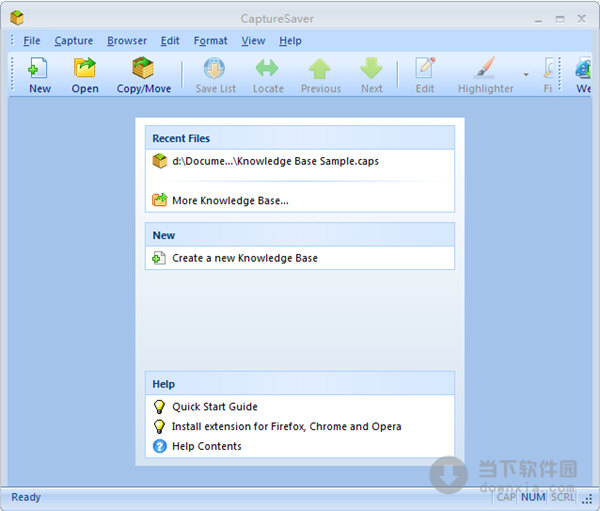Open Knowledge Base Sample.caps recent file
The width and height of the screenshot is (600, 511).
[x=275, y=161]
